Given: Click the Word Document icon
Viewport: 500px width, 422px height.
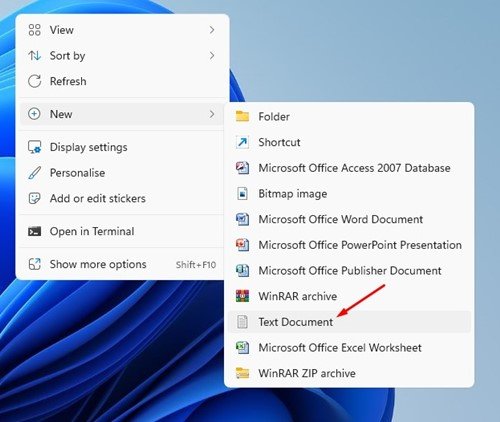Looking at the screenshot, I should [x=242, y=219].
